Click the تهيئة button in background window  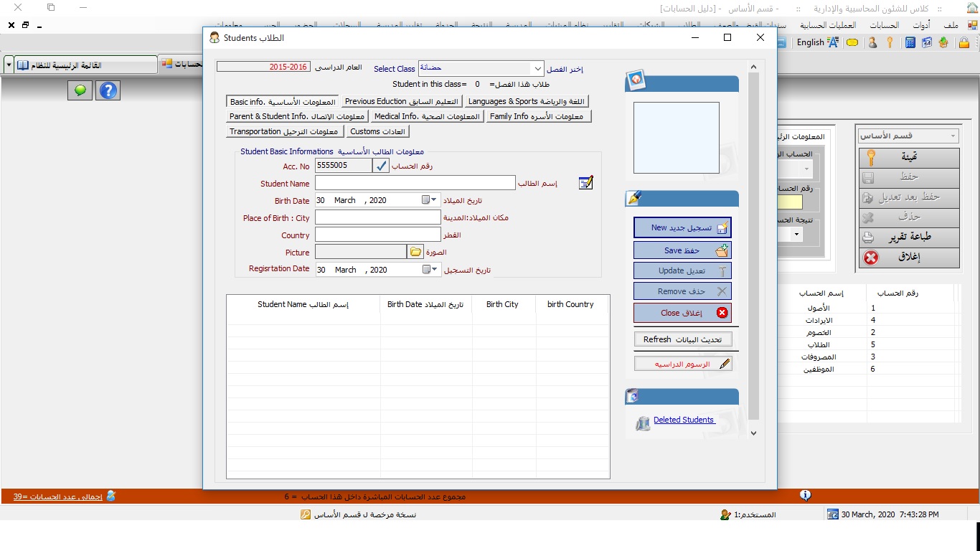point(909,157)
